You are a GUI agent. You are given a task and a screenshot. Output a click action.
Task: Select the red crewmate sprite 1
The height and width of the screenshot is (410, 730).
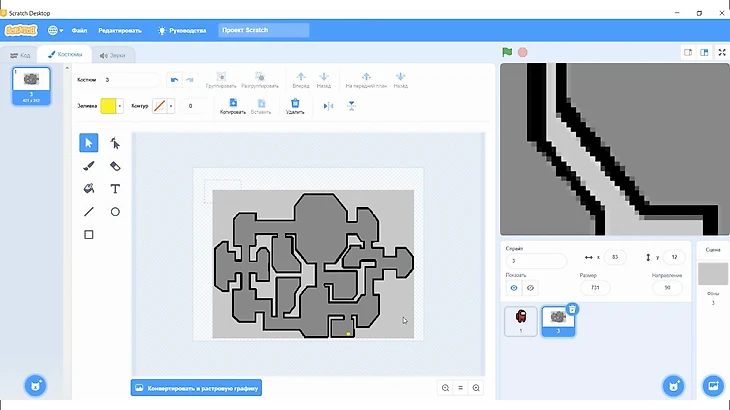pyautogui.click(x=520, y=321)
